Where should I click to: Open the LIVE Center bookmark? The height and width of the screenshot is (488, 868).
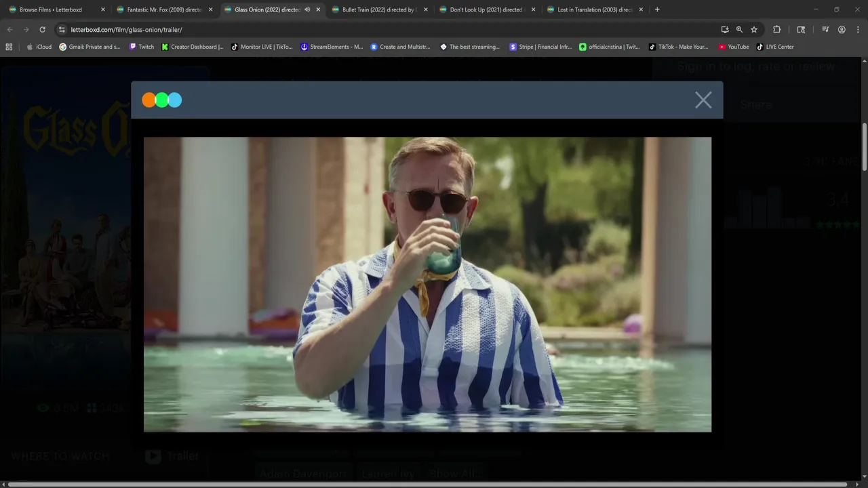pos(775,47)
